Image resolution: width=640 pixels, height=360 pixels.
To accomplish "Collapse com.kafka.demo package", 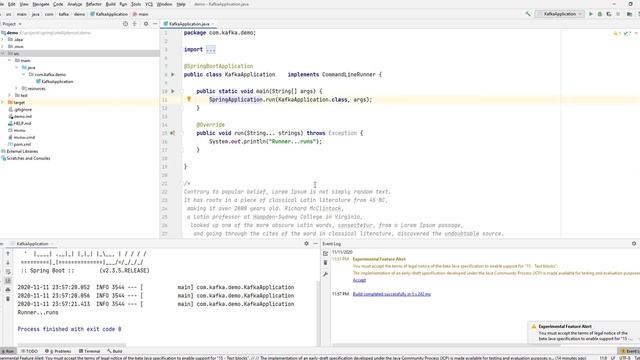I will (x=24, y=74).
